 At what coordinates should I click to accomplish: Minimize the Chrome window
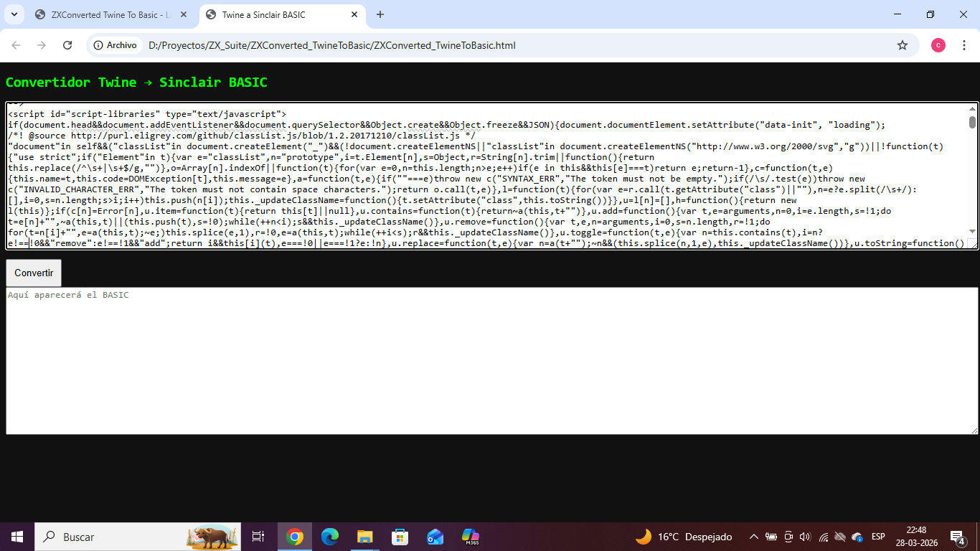click(897, 14)
